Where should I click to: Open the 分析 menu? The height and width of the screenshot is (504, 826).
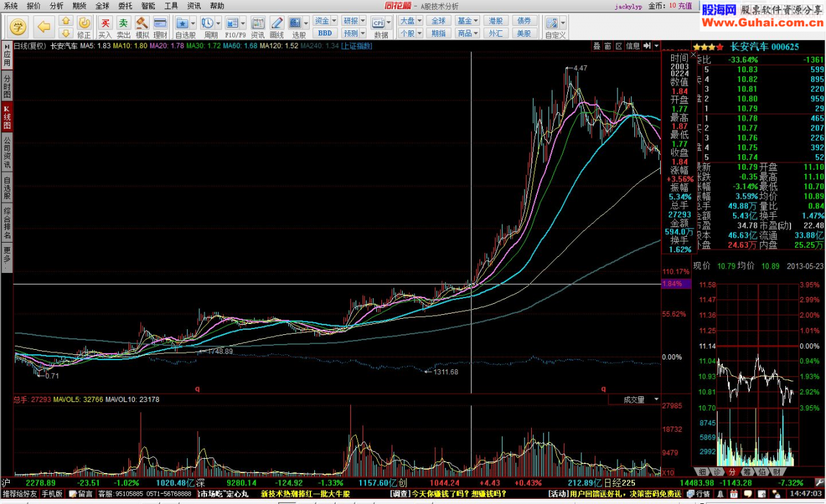click(x=56, y=6)
